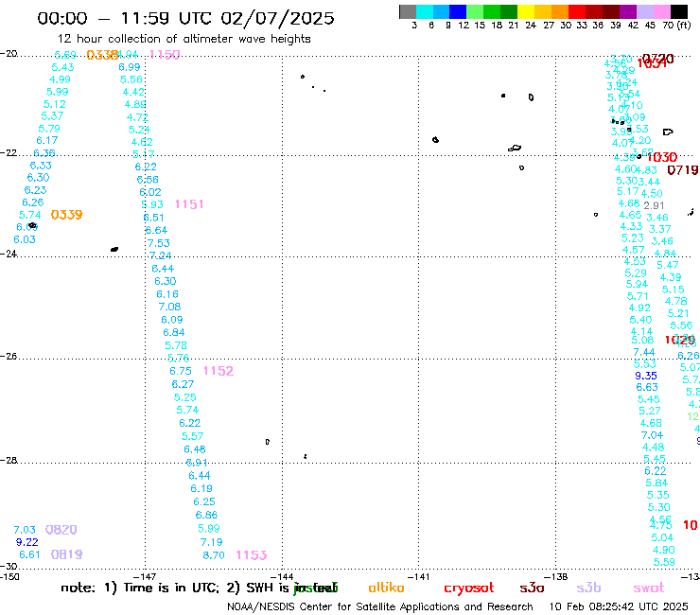
Task: Click the 7.03 wave height value
Action: pyautogui.click(x=25, y=530)
